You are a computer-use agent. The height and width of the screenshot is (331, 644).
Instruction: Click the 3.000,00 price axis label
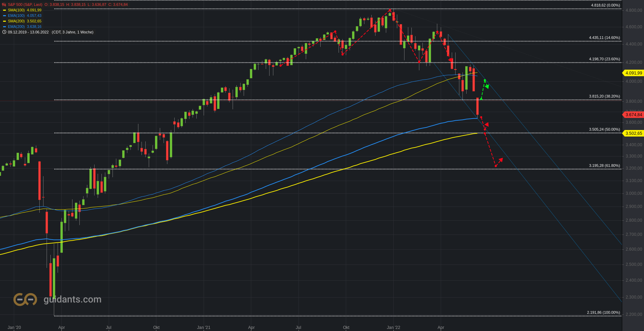pyautogui.click(x=634, y=193)
